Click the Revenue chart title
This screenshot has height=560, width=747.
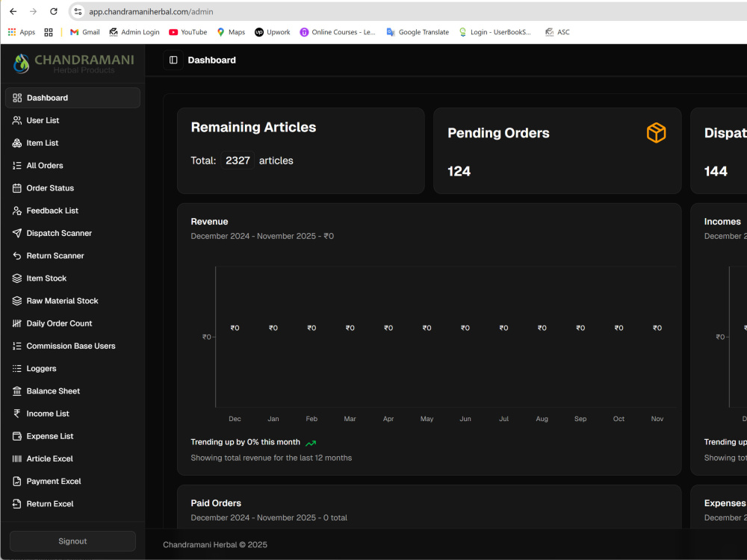tap(209, 222)
